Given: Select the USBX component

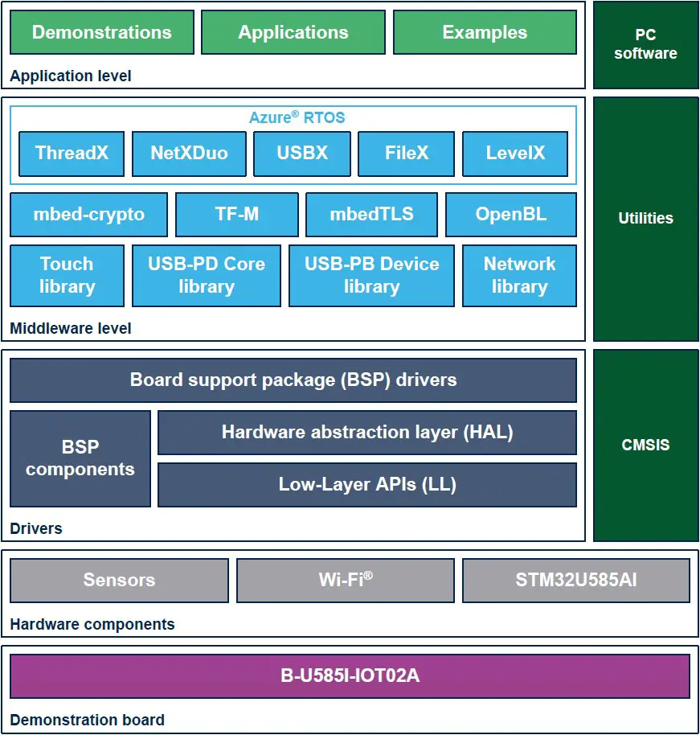Looking at the screenshot, I should [302, 153].
